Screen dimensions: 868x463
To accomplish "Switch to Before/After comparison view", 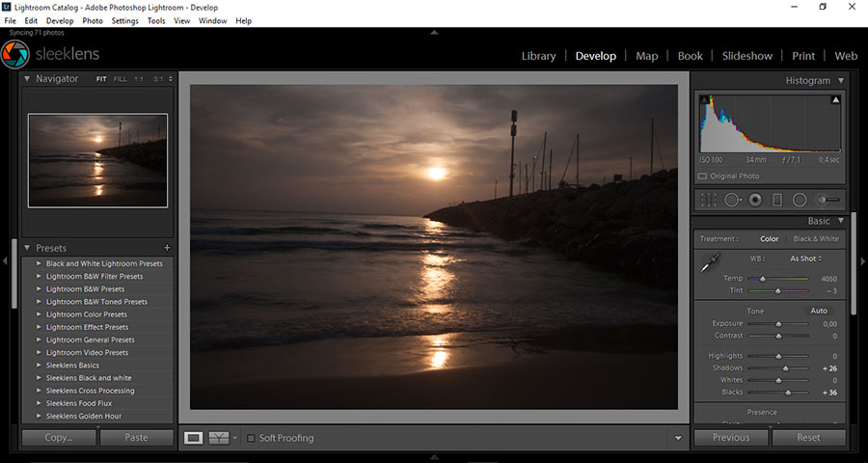I will [x=220, y=438].
